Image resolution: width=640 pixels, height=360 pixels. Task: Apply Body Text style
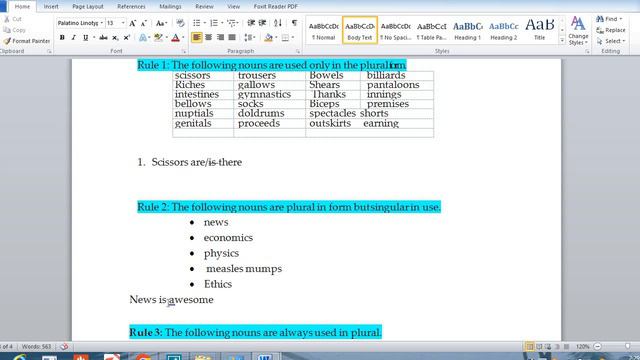coord(360,30)
